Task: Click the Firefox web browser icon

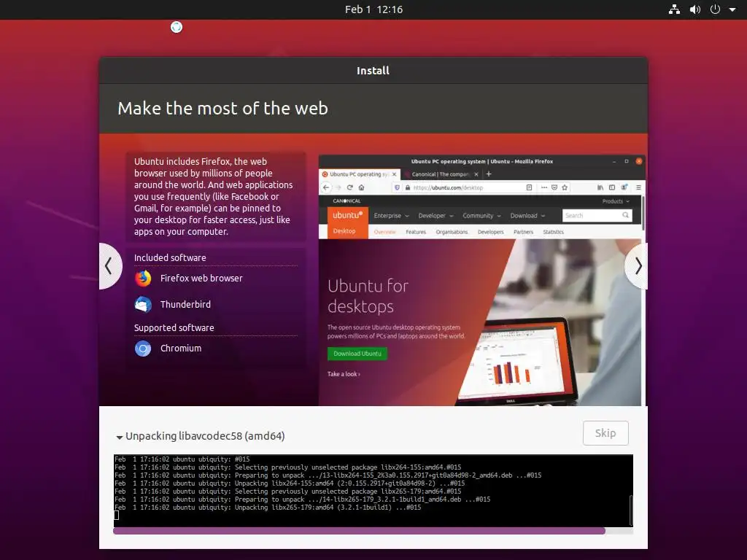Action: (x=143, y=278)
